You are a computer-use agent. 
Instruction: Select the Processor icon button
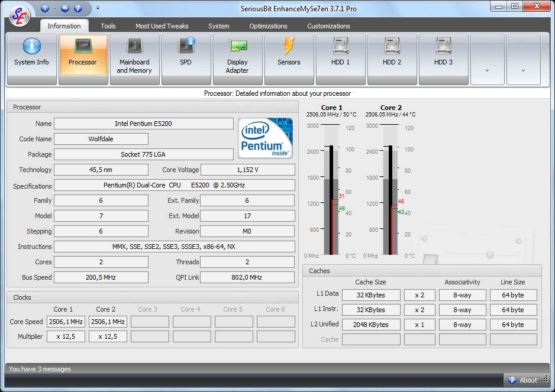tap(83, 59)
